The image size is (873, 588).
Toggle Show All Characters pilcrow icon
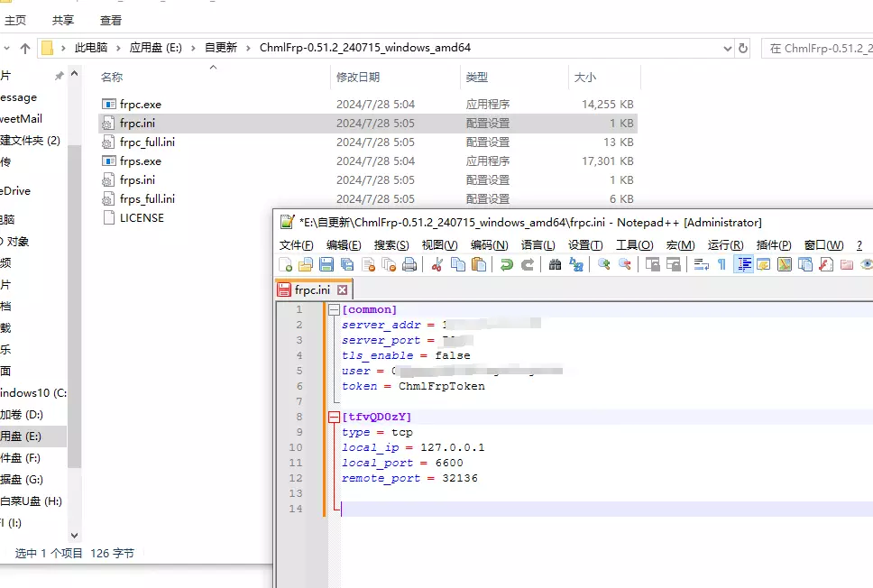click(722, 264)
